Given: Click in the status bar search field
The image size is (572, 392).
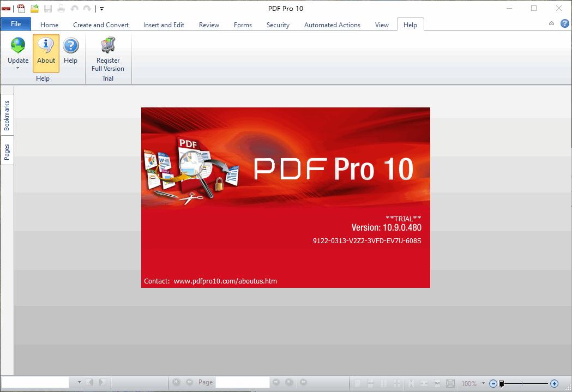Looking at the screenshot, I should tap(35, 382).
